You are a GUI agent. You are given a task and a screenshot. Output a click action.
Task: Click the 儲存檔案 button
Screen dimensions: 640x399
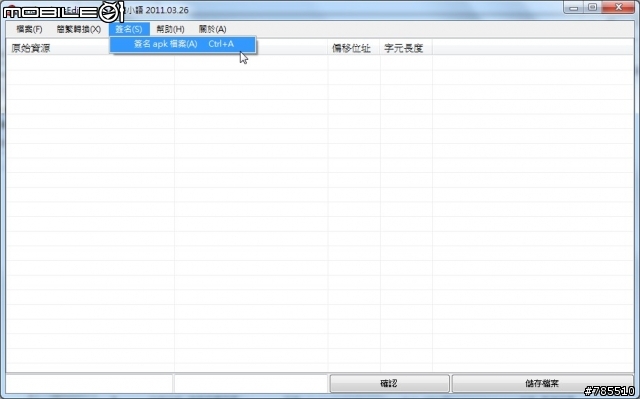coord(543,383)
